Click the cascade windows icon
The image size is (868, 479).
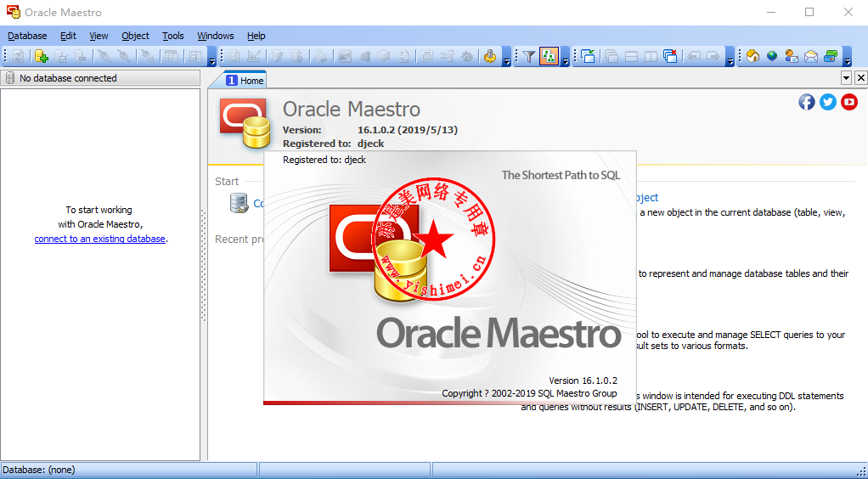612,56
